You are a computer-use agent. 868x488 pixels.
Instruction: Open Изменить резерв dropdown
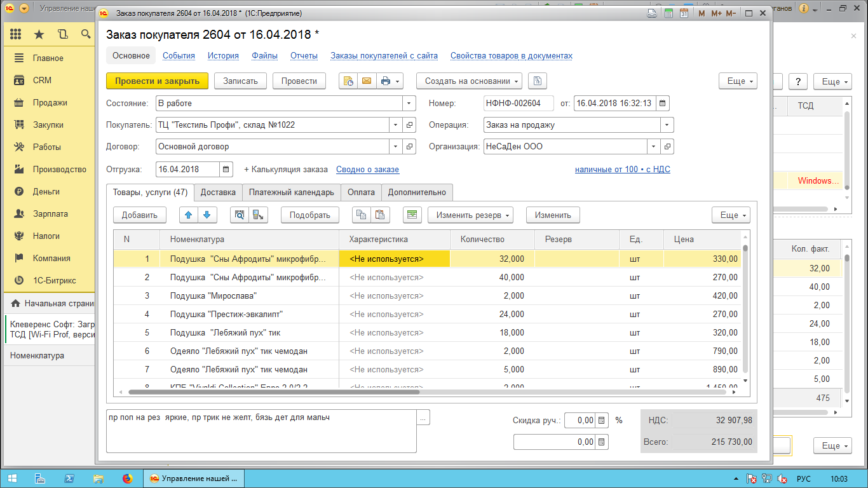coord(470,215)
